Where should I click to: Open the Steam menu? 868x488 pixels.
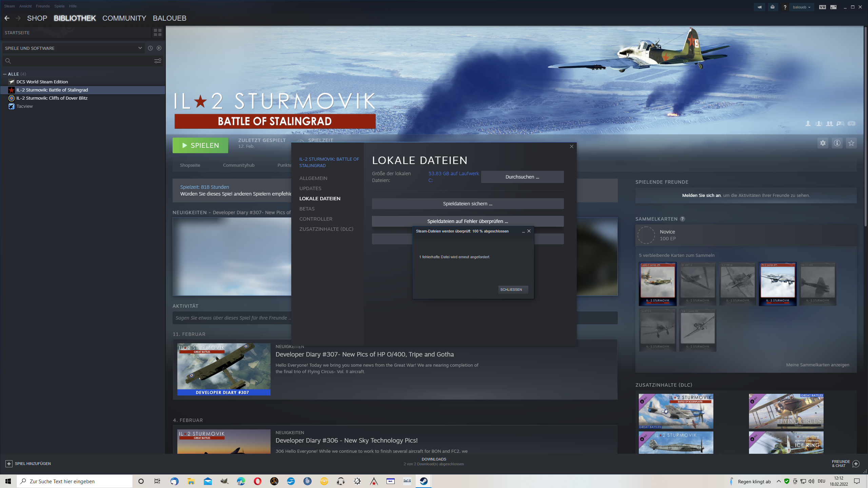point(9,6)
